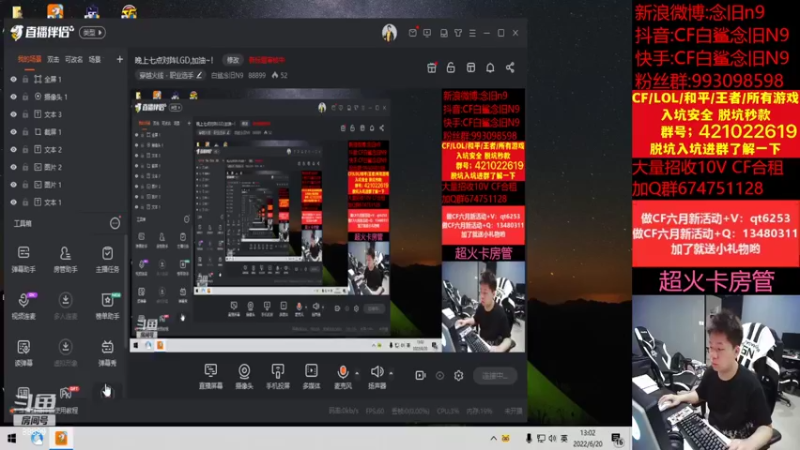Screen dimensions: 800x450
Task: Start recording with the camcorder icon
Action: pyautogui.click(x=420, y=376)
